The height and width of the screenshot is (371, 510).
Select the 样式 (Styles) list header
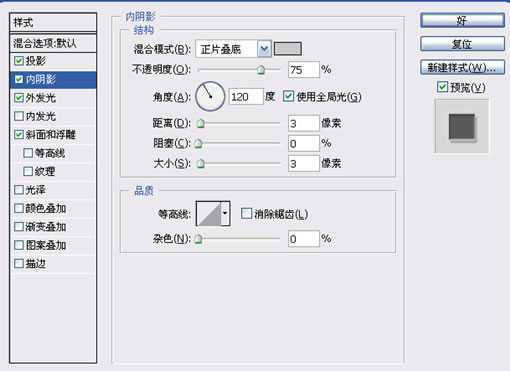pos(53,23)
